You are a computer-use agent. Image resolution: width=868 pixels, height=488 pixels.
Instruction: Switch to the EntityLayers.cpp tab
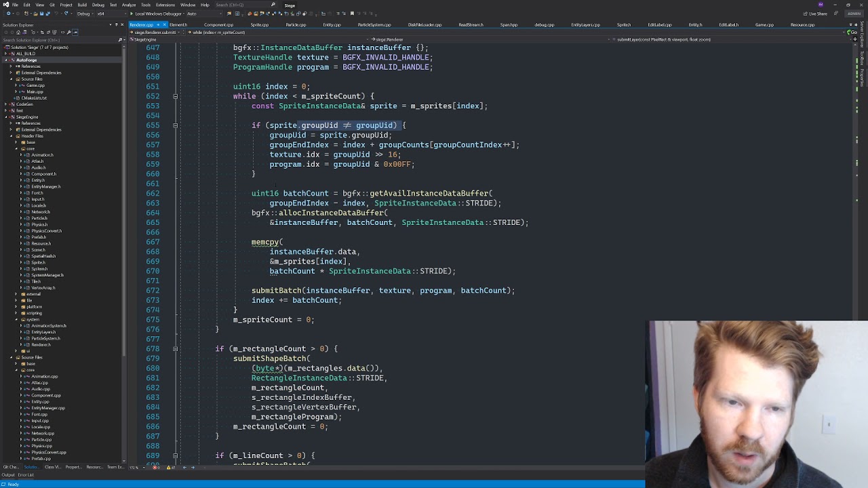coord(585,25)
